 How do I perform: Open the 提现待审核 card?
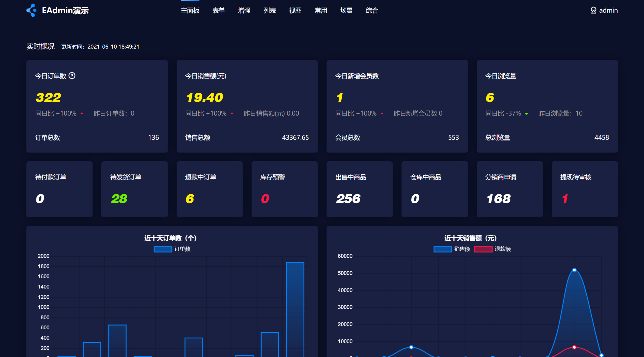(584, 189)
